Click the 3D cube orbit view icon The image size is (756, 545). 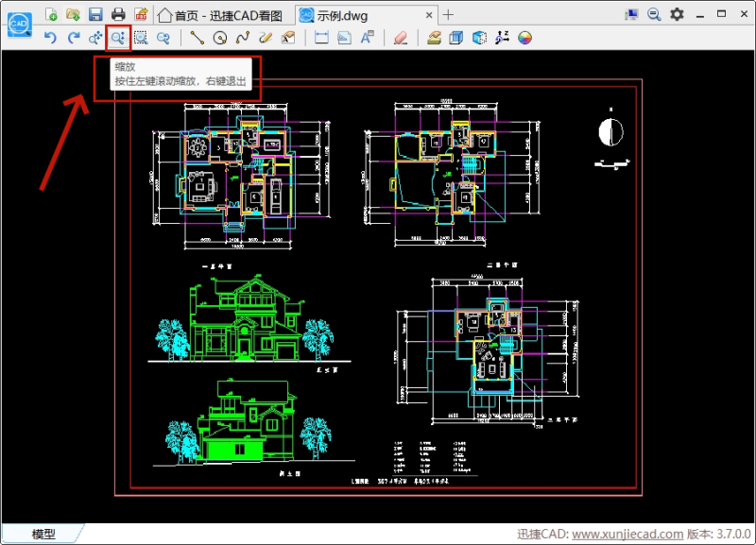point(479,38)
